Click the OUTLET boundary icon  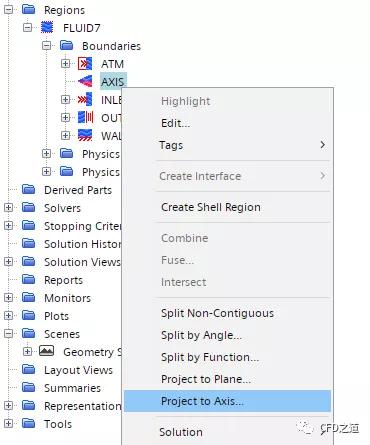click(85, 117)
